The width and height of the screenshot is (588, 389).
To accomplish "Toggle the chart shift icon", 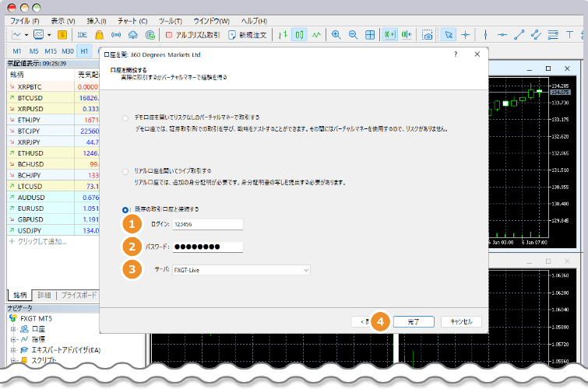I will [407, 35].
